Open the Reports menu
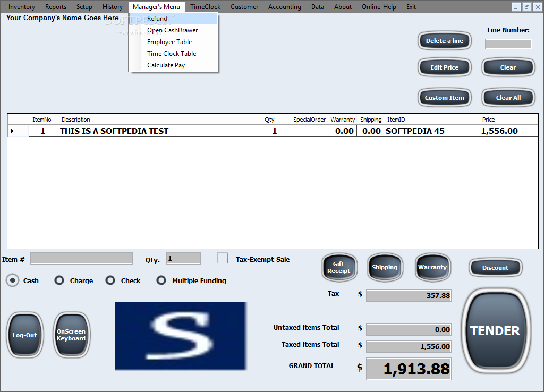This screenshot has height=392, width=544. pos(55,7)
